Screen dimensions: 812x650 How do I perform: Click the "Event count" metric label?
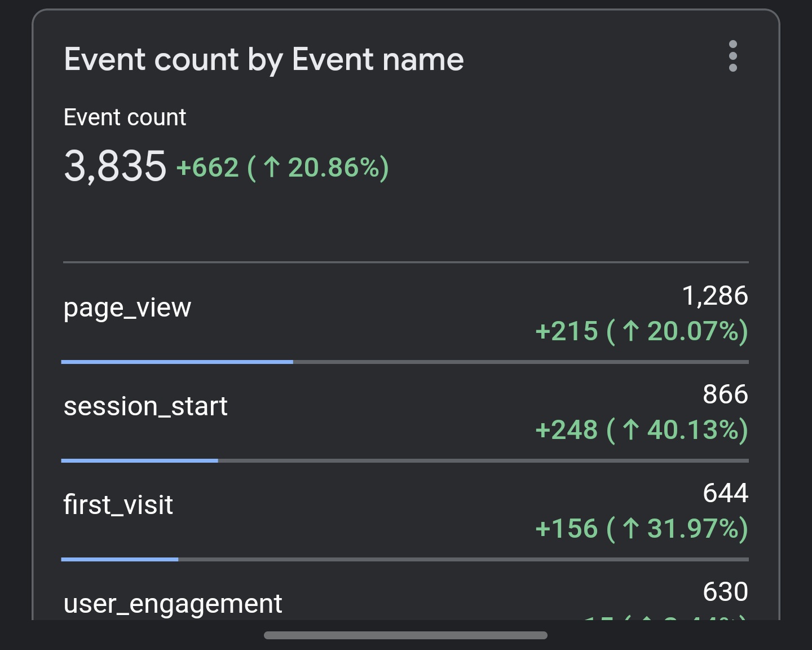(x=125, y=117)
